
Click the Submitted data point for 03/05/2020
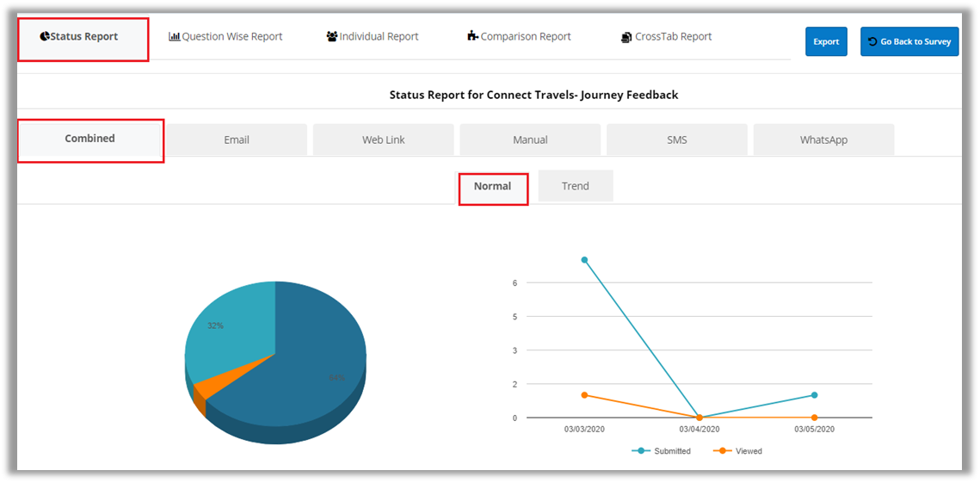[814, 395]
